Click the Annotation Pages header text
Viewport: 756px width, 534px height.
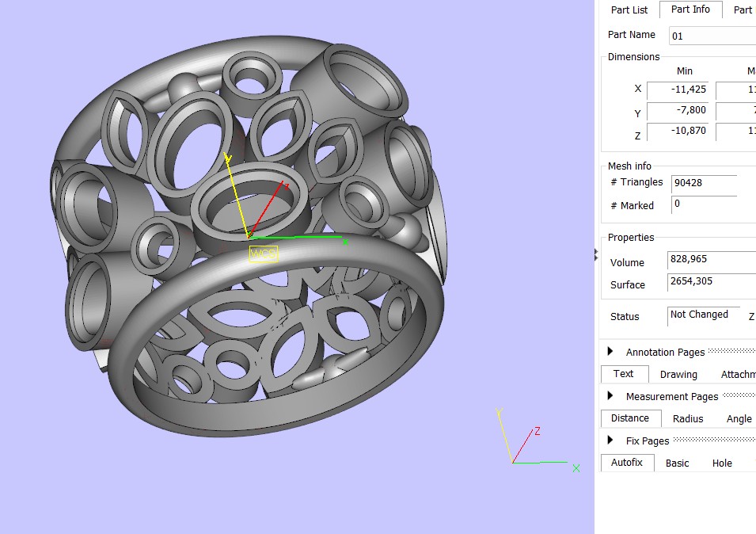(665, 352)
